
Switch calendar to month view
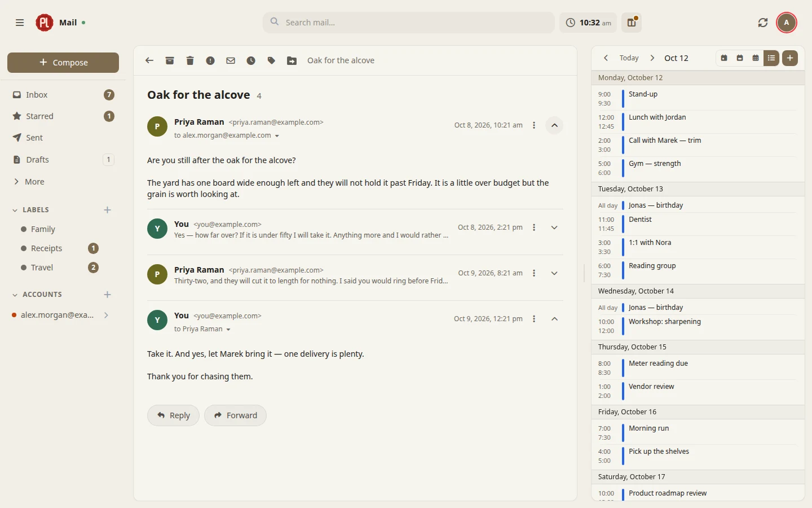coord(756,58)
